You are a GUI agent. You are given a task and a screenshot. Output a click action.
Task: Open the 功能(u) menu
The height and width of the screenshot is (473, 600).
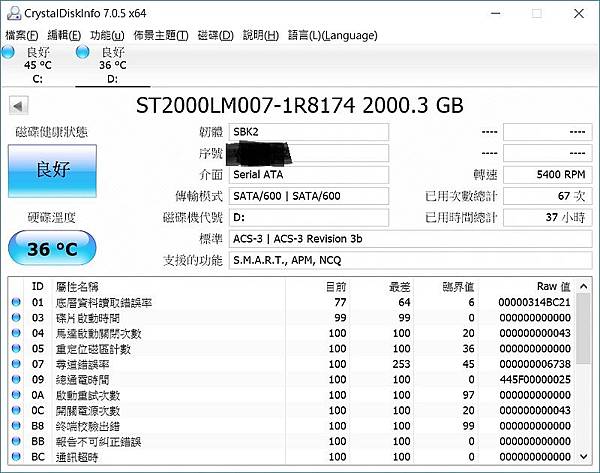[107, 35]
